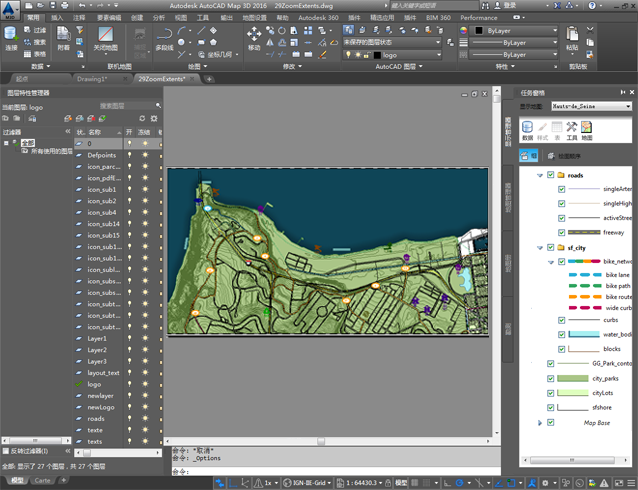Expand the Map Base group
638x490 pixels.
click(x=539, y=422)
